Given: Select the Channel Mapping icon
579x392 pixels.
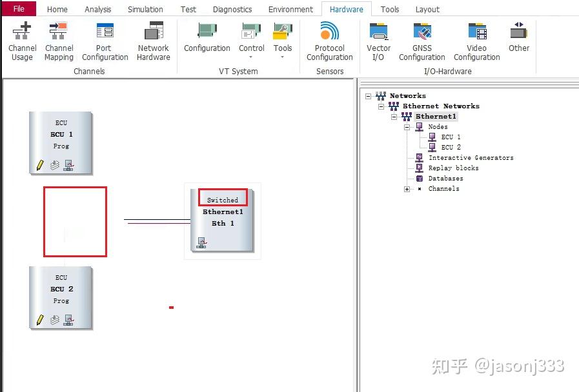Looking at the screenshot, I should click(x=59, y=40).
